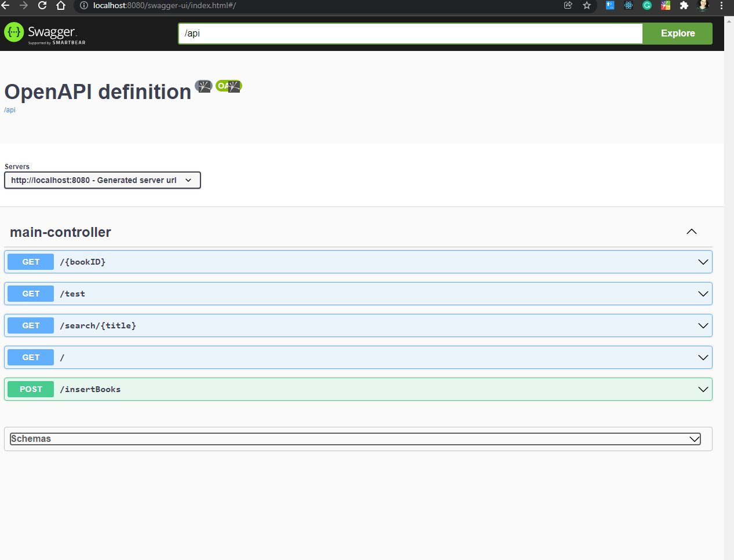Screen dimensions: 734x560
Task: Expand the GET /test operation
Action: click(x=358, y=294)
